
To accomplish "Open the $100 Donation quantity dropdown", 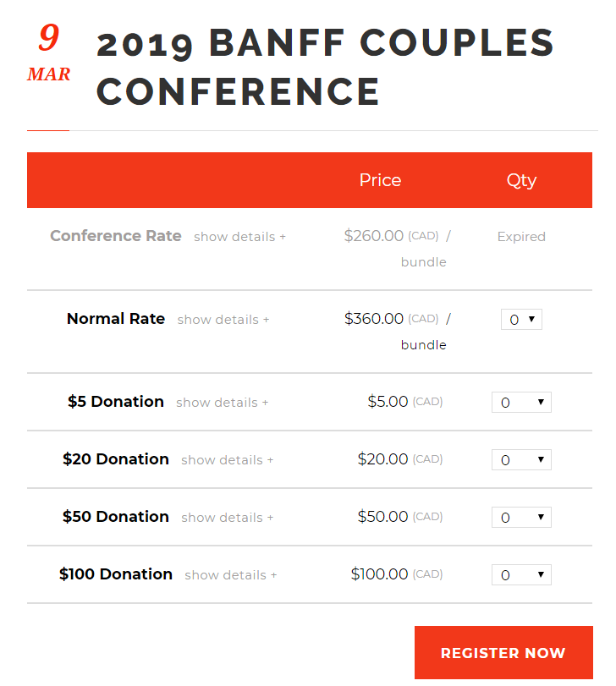I will tap(521, 575).
